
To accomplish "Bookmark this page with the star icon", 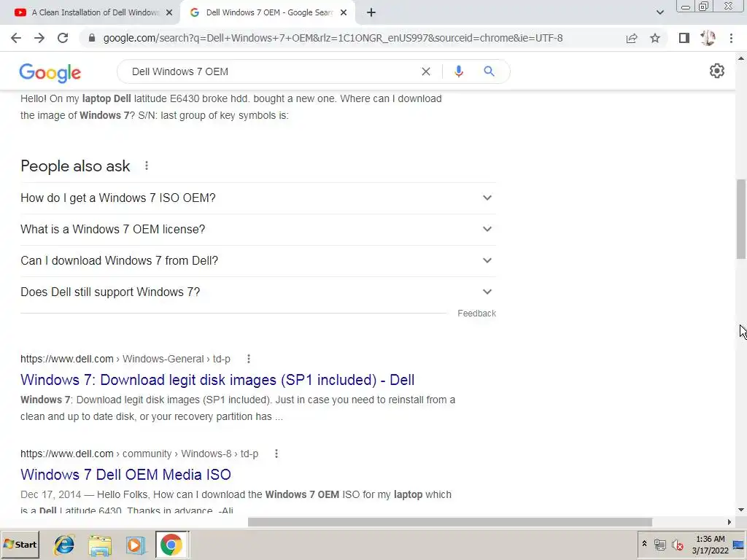I will pos(655,38).
